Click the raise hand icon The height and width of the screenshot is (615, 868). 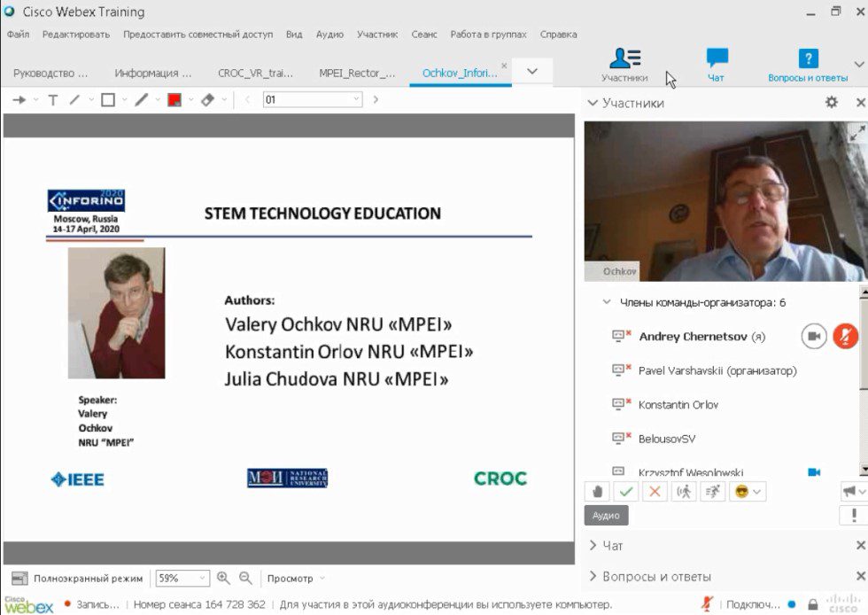pos(598,491)
